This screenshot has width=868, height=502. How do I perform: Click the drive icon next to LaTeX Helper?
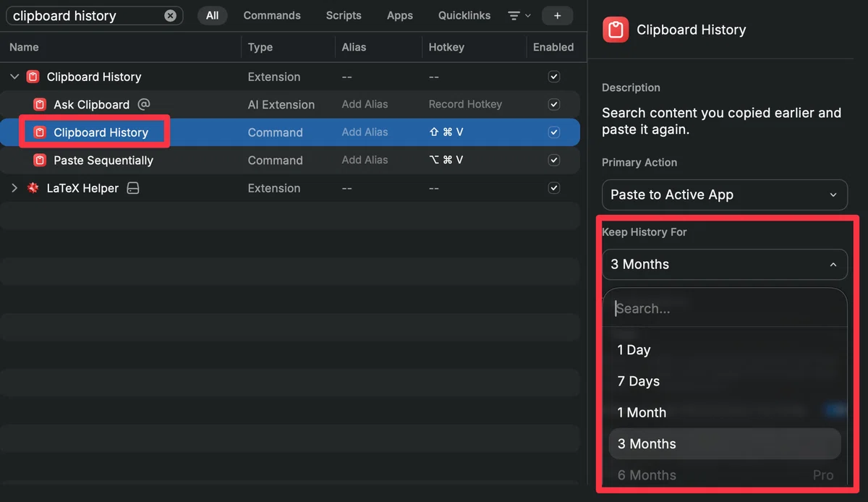click(x=132, y=188)
